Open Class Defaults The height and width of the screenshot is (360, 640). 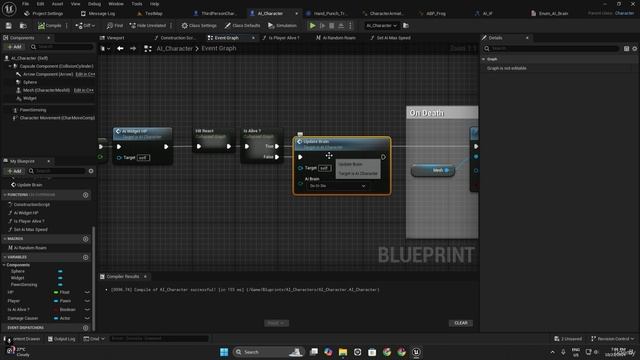242,25
